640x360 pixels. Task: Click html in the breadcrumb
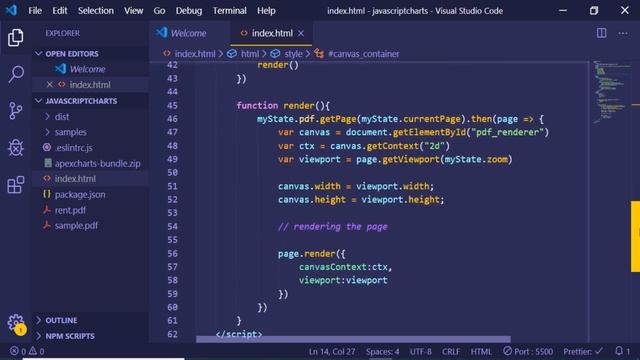point(249,53)
